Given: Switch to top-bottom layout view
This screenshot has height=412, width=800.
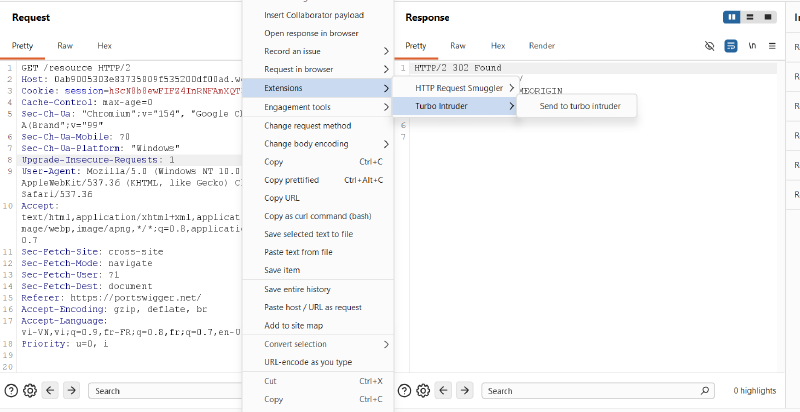Looking at the screenshot, I should 749,17.
